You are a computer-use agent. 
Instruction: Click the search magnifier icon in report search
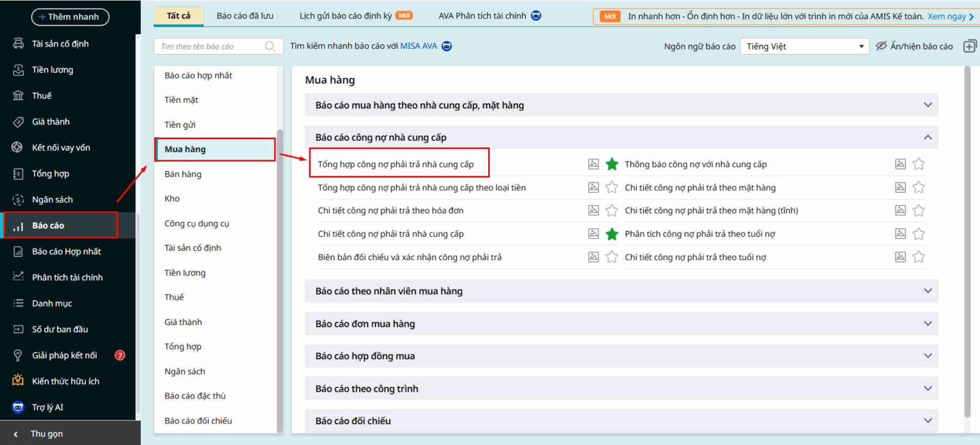(x=269, y=47)
